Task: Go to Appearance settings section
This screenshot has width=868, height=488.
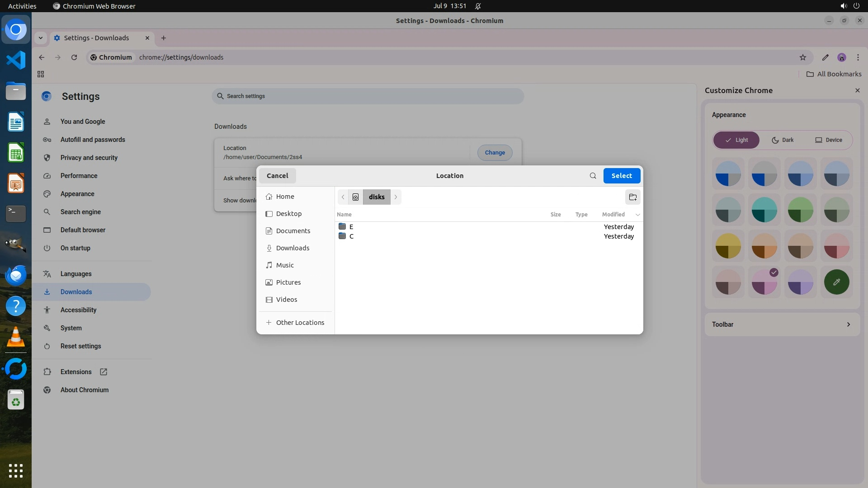Action: pyautogui.click(x=77, y=194)
